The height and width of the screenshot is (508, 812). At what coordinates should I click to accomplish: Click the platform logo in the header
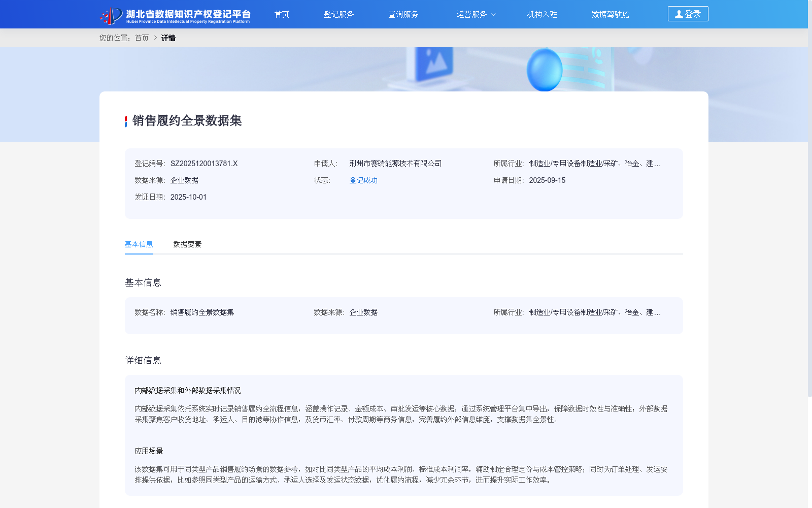pos(175,15)
